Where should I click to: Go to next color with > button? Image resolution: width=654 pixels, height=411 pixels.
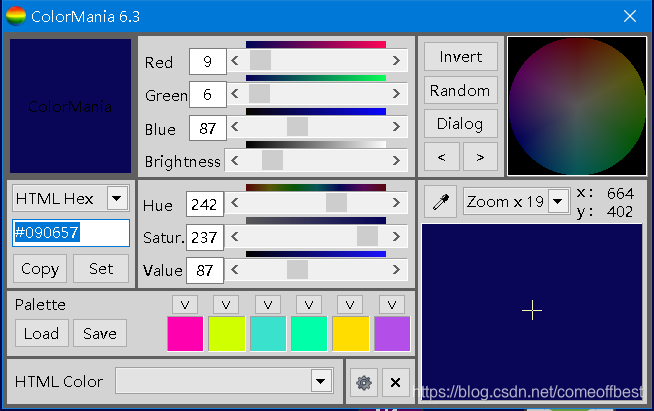click(480, 157)
